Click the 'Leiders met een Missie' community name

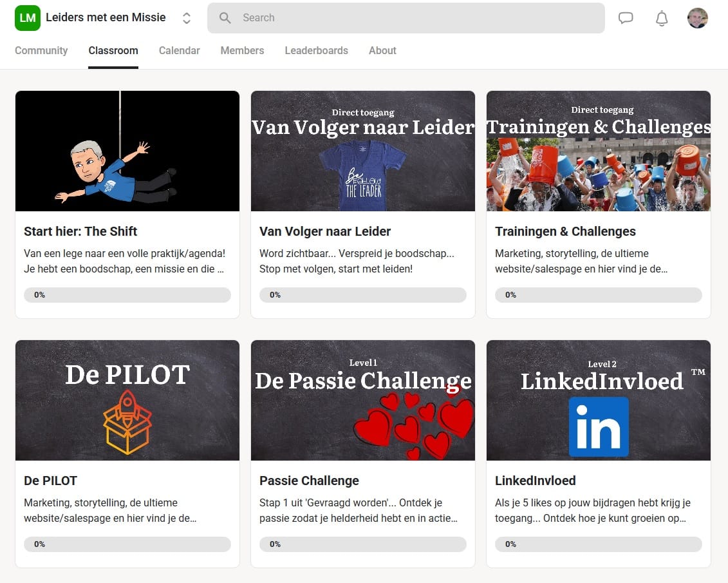[106, 18]
